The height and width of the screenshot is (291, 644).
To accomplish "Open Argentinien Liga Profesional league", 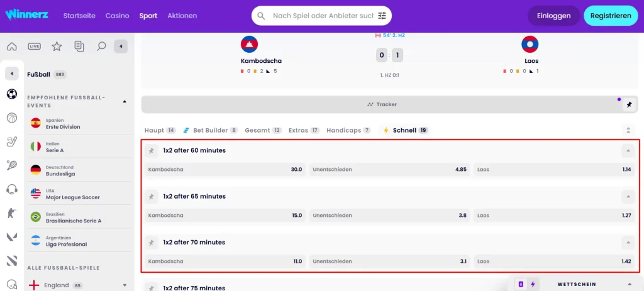I will [79, 241].
